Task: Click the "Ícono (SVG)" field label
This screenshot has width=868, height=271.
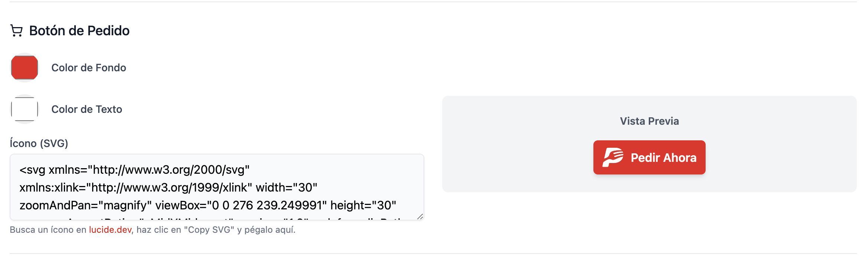Action: click(x=39, y=143)
